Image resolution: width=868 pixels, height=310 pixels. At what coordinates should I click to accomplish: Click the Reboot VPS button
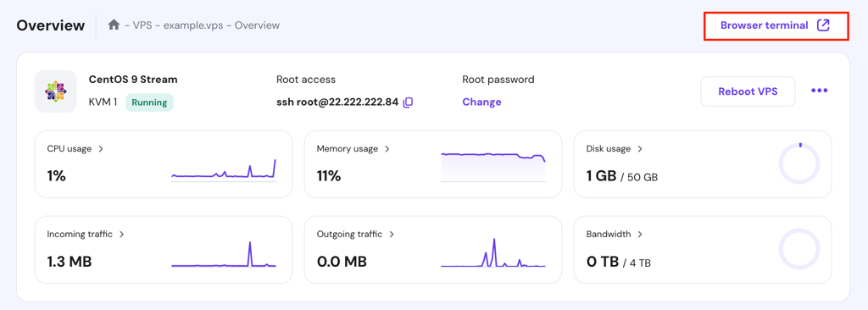click(748, 91)
